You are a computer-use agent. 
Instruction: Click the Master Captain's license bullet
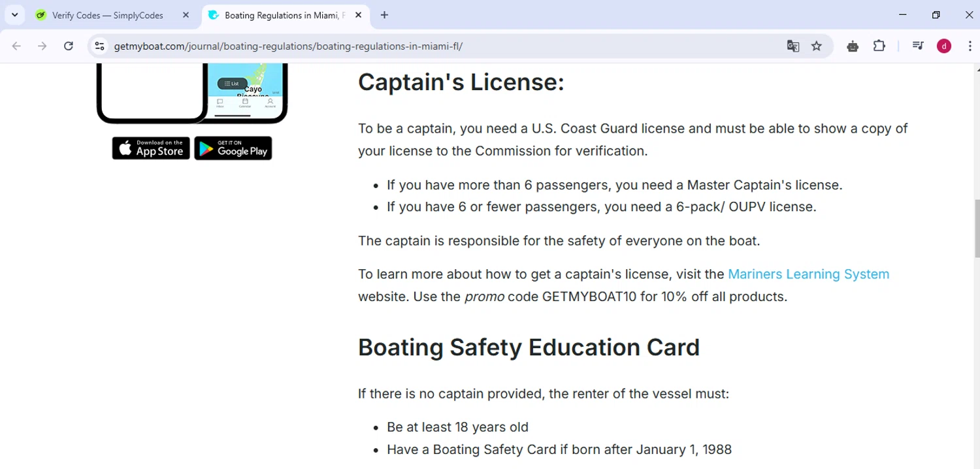tap(614, 185)
